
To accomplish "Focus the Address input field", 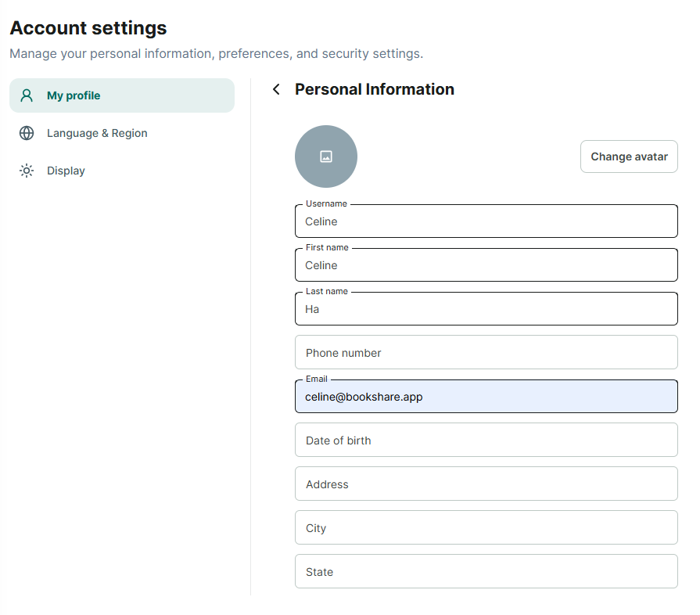I will click(x=486, y=484).
